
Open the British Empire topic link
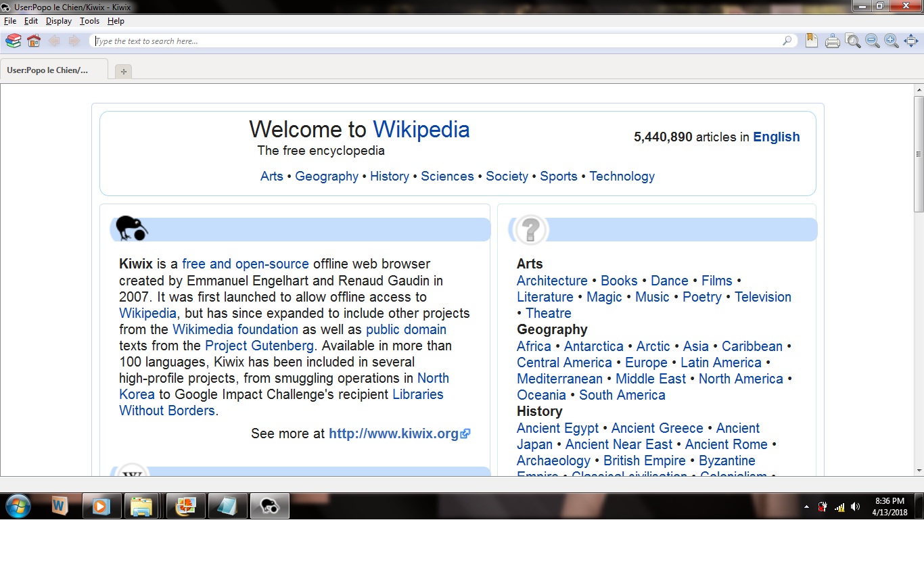pos(645,461)
